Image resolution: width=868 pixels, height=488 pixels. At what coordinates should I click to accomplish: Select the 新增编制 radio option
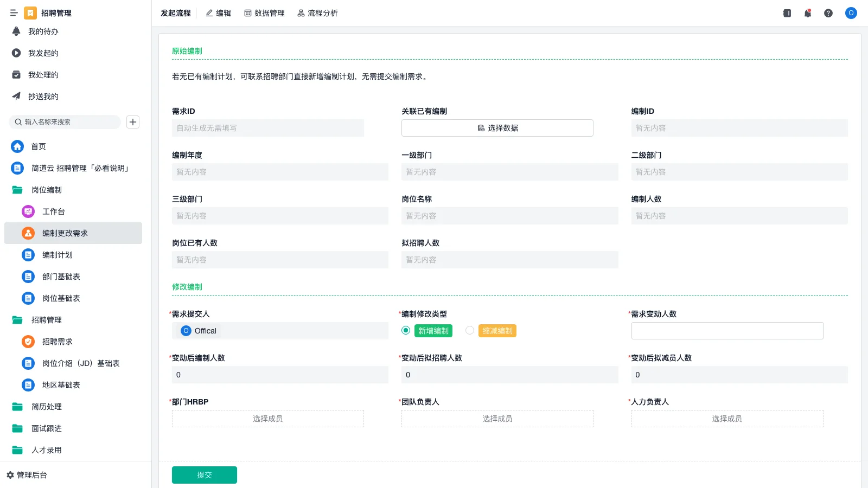pos(405,330)
